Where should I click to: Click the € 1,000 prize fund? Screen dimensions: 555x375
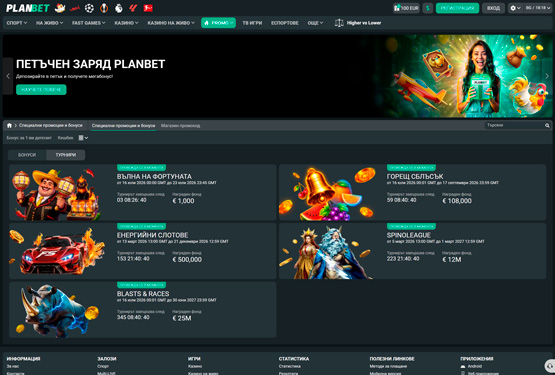click(183, 201)
